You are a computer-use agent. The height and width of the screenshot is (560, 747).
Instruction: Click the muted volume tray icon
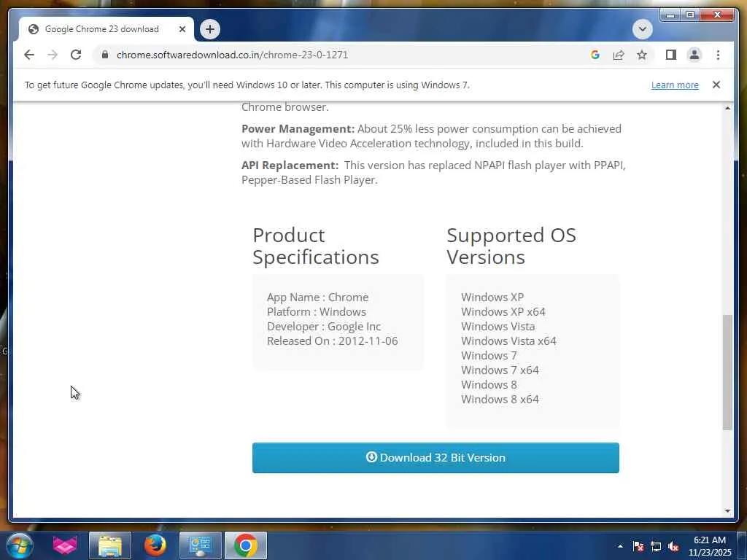[x=673, y=546]
